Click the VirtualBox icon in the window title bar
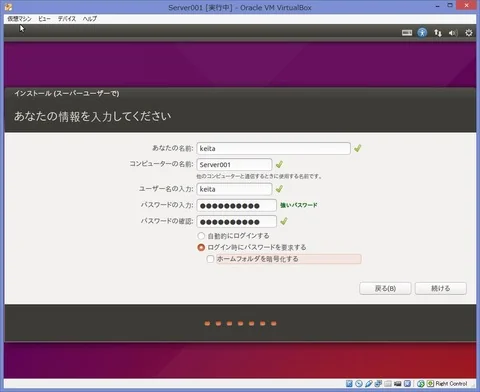This screenshot has height=392, width=480. coord(9,7)
